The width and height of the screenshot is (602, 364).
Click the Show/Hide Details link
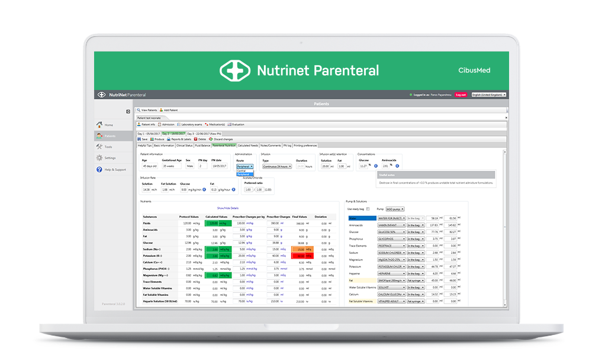click(x=228, y=208)
